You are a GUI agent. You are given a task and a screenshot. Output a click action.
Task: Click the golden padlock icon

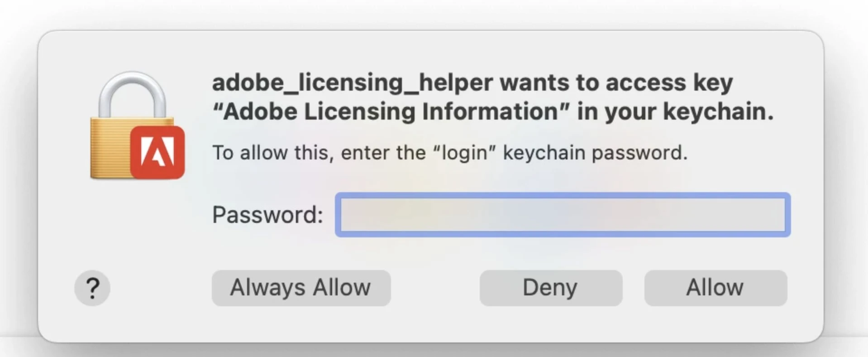136,125
